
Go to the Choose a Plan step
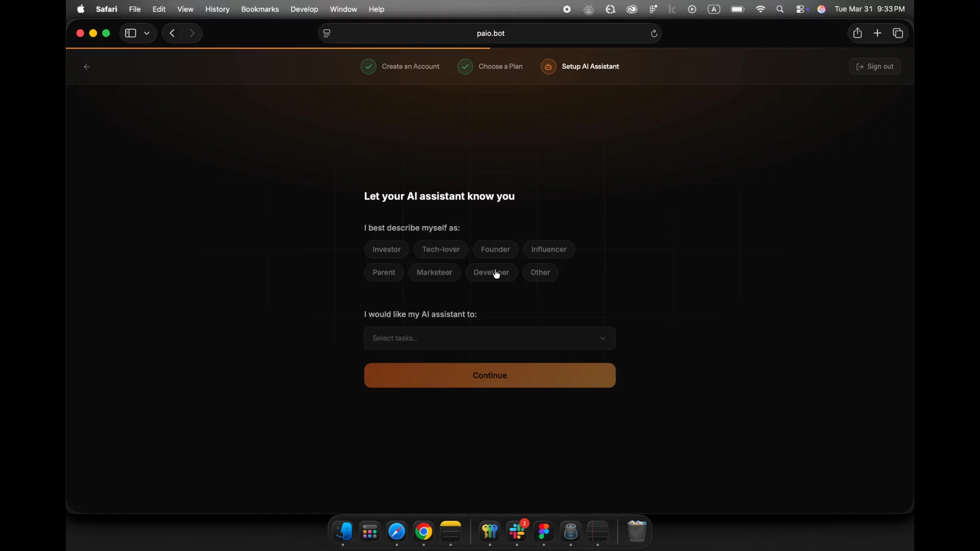[491, 67]
